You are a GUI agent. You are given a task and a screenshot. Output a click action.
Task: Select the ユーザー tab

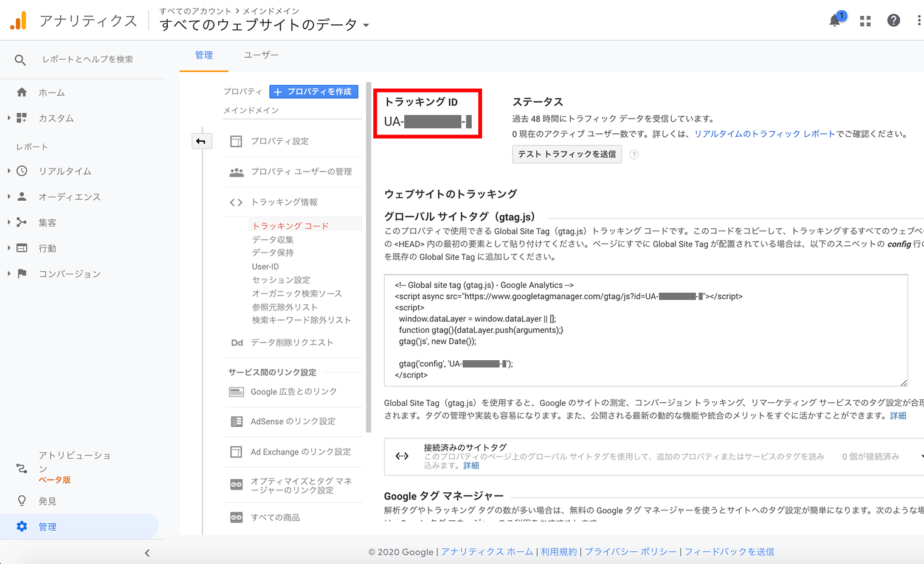(261, 55)
